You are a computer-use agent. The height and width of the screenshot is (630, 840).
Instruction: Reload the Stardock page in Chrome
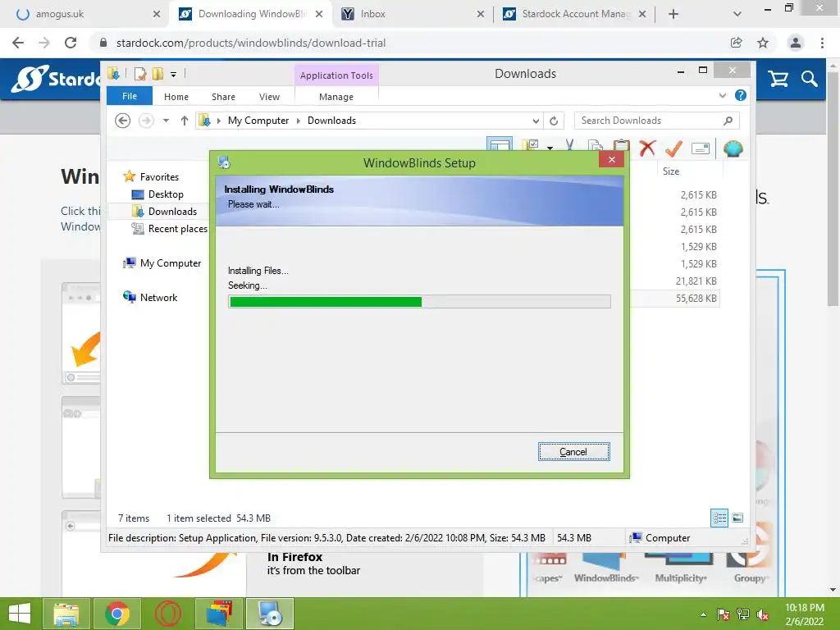tap(71, 43)
